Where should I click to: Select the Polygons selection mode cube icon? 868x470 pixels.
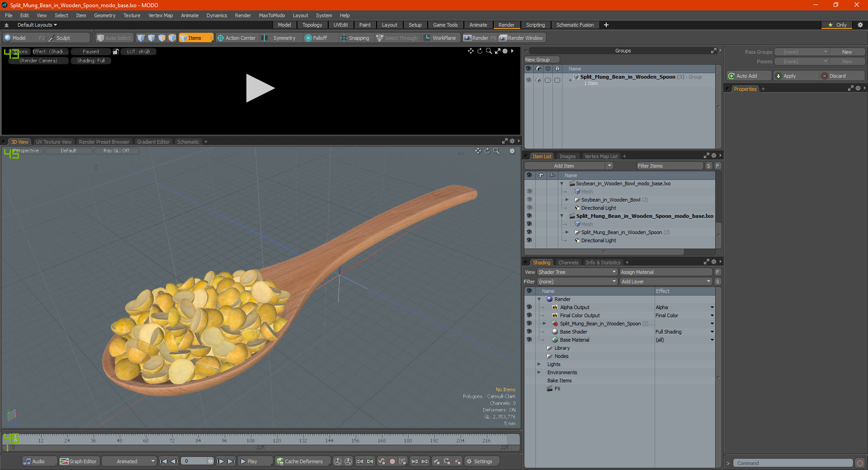point(162,38)
